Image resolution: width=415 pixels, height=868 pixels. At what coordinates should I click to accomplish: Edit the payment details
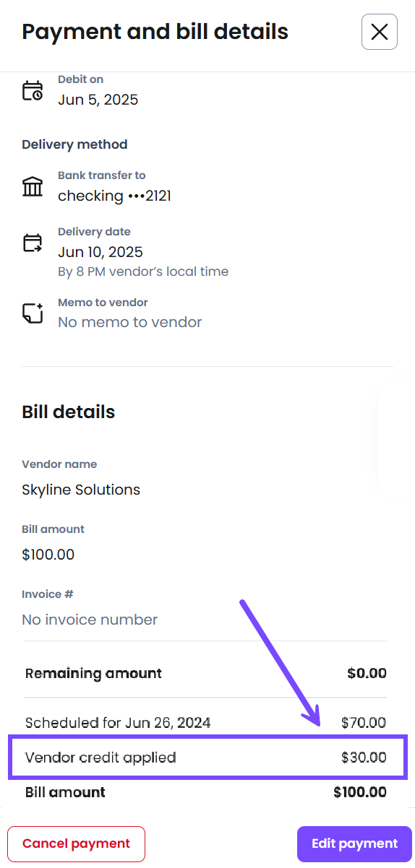(354, 843)
